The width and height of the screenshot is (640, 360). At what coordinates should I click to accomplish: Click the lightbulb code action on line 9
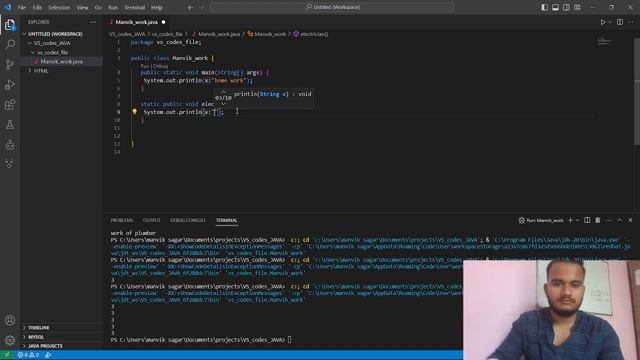click(134, 111)
